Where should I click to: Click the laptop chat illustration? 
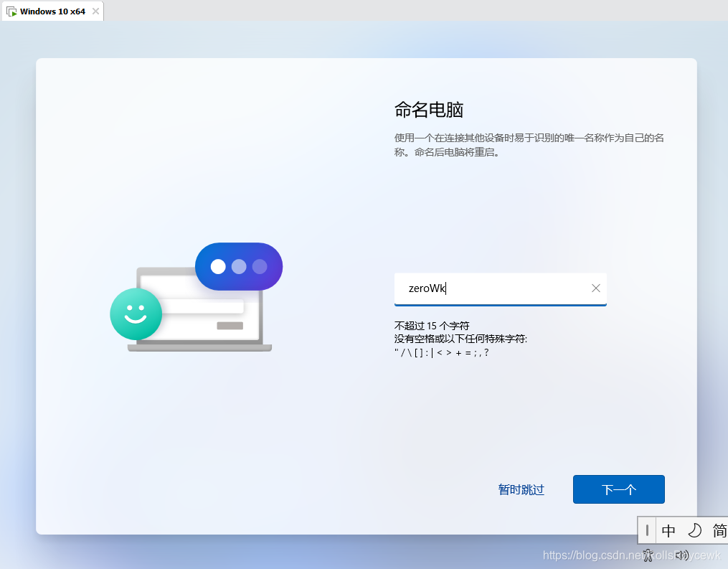click(197, 297)
